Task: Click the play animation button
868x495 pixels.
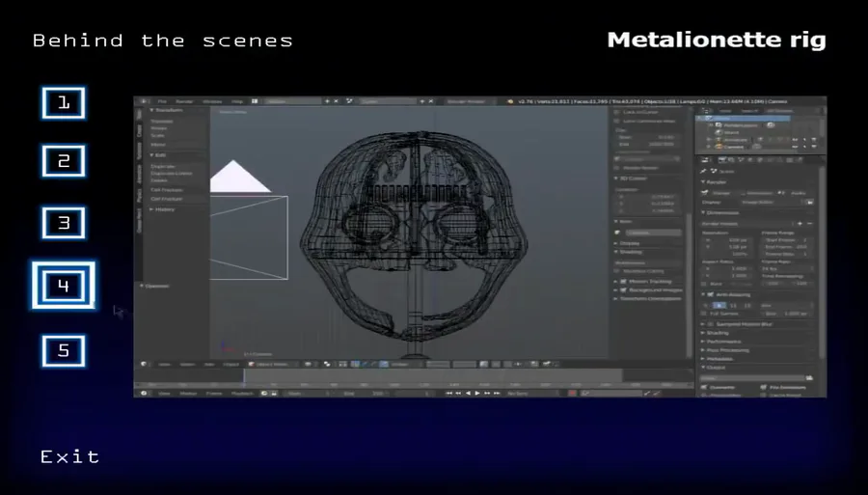Action: coord(477,393)
